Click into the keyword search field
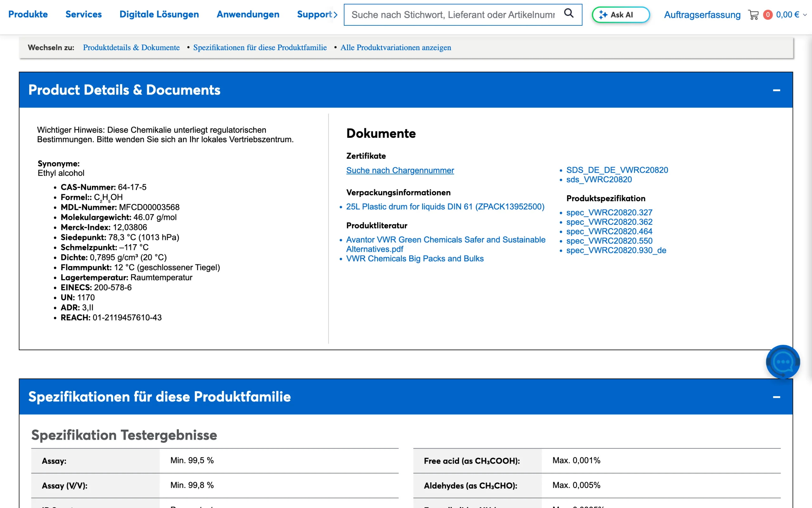Image resolution: width=812 pixels, height=508 pixels. pyautogui.click(x=453, y=15)
